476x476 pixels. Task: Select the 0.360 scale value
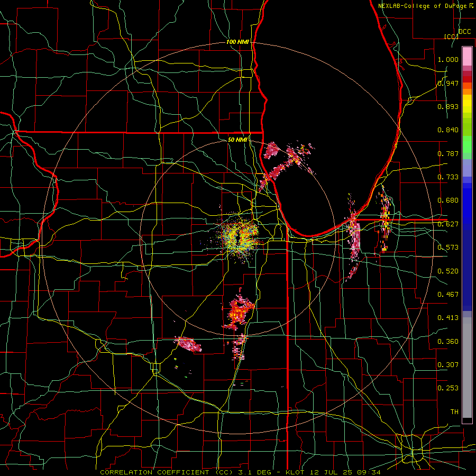click(x=448, y=342)
